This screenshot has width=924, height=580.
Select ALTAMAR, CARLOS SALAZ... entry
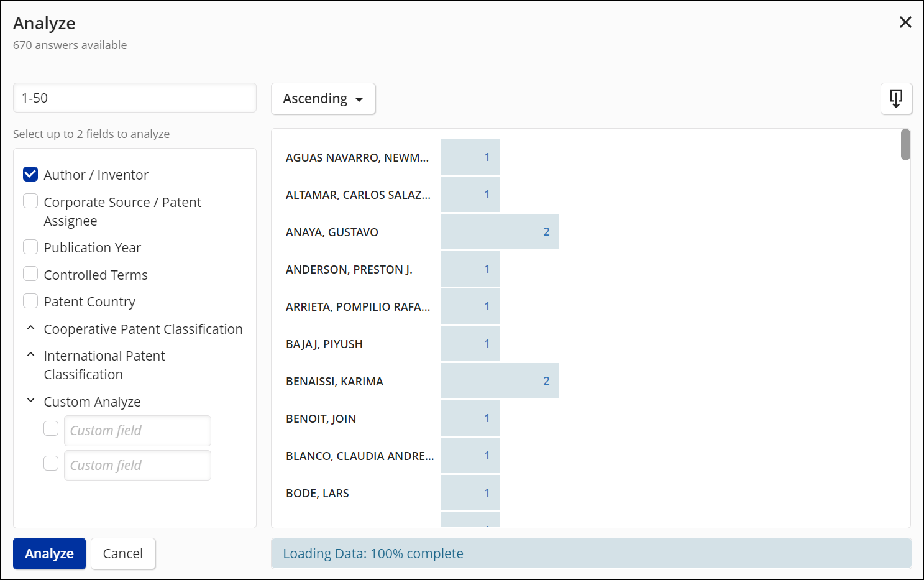(358, 195)
